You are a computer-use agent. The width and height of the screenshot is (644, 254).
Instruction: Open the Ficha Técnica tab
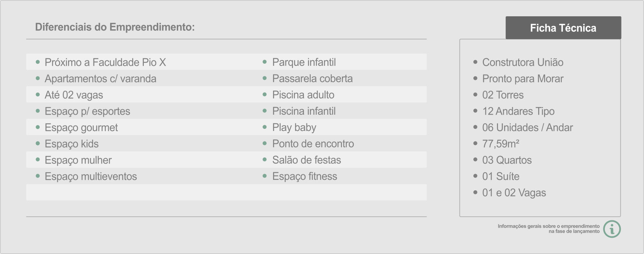coord(563,28)
